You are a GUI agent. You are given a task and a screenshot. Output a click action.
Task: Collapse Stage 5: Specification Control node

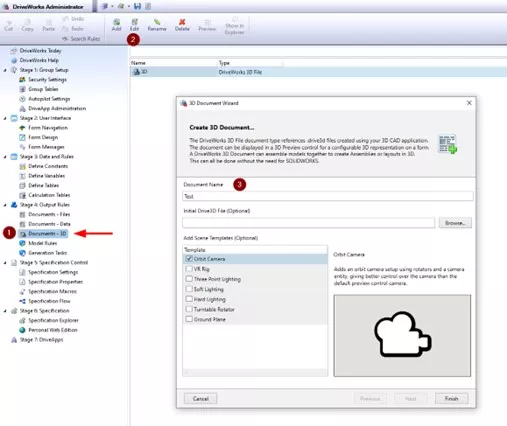coord(5,263)
